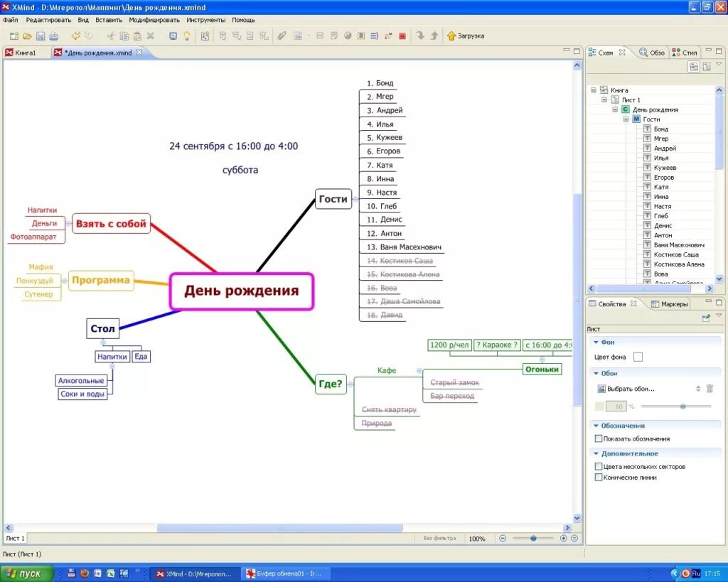The height and width of the screenshot is (582, 728).
Task: Toggle the 'Конические линии' checkbox
Action: click(599, 477)
